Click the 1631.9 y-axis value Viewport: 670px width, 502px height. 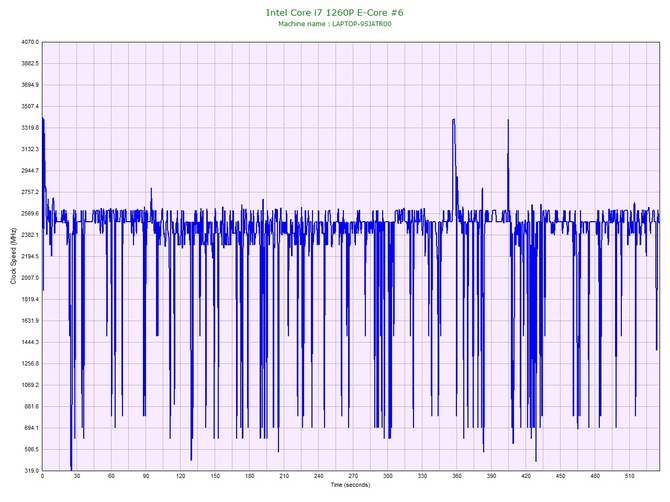tap(30, 320)
